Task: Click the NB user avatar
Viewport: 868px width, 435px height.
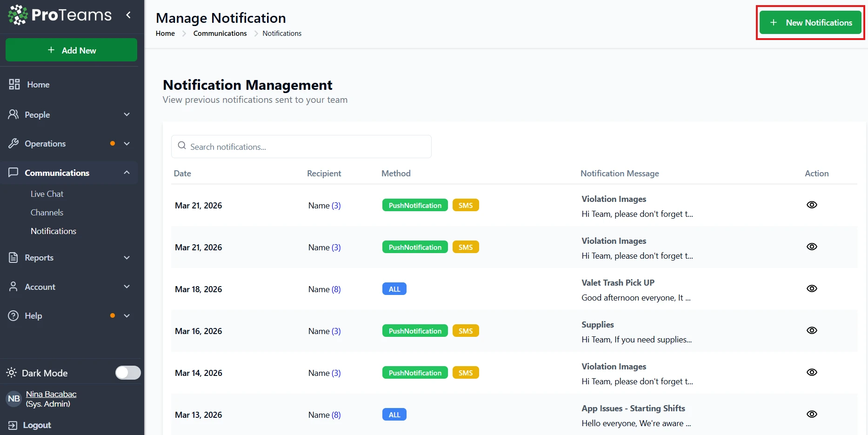Action: pos(14,399)
